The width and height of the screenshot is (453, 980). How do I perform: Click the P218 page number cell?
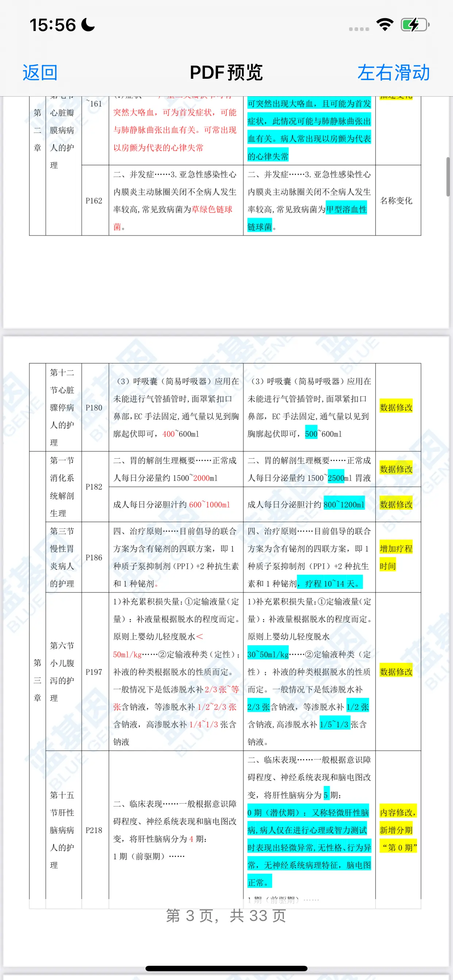pos(94,830)
